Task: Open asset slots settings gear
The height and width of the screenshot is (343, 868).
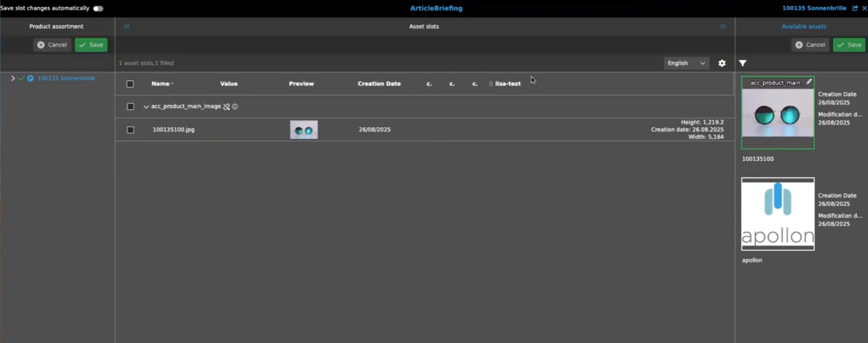Action: (x=722, y=63)
